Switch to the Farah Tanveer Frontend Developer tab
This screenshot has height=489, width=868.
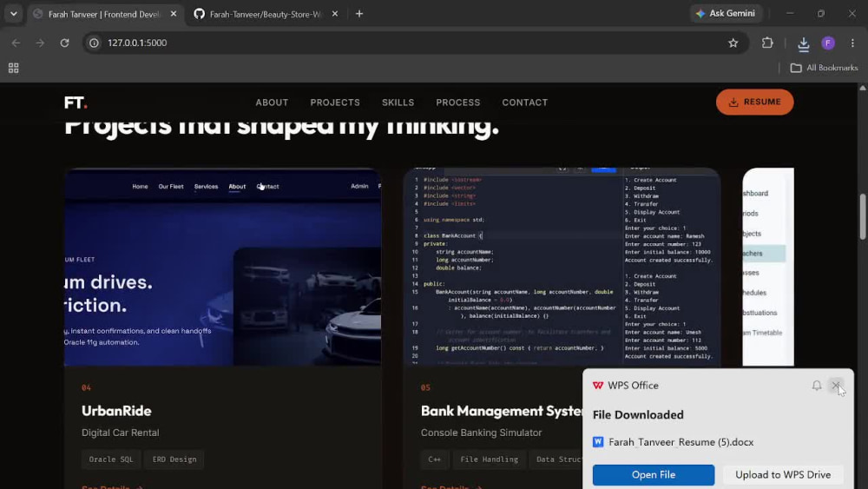coord(104,15)
